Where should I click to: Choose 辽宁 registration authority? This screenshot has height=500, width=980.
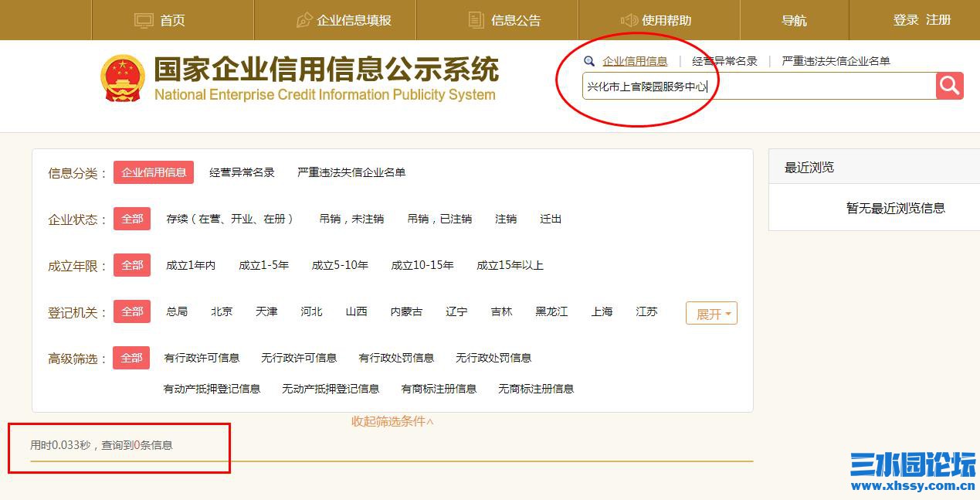click(456, 311)
